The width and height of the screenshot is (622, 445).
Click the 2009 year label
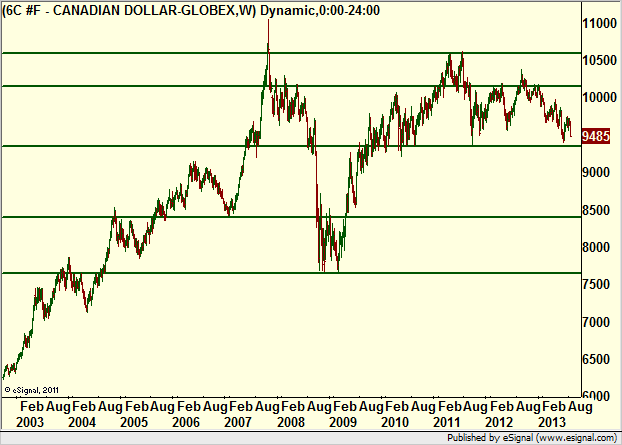point(343,422)
